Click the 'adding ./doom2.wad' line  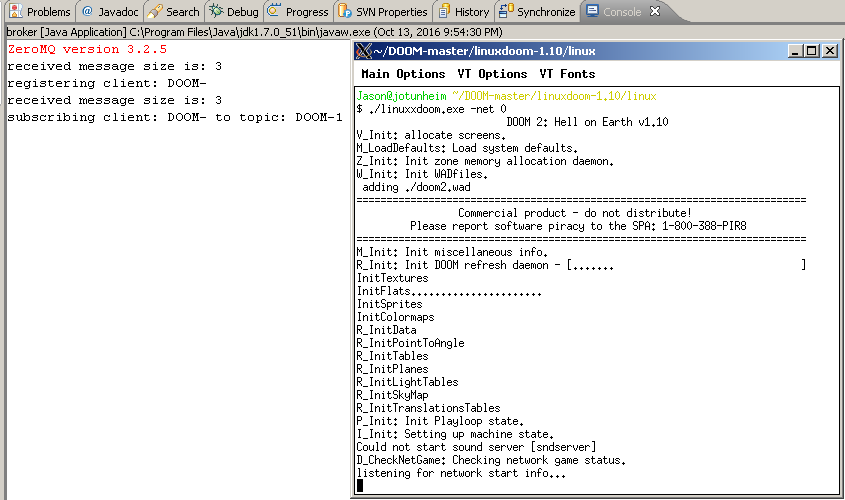pos(416,187)
